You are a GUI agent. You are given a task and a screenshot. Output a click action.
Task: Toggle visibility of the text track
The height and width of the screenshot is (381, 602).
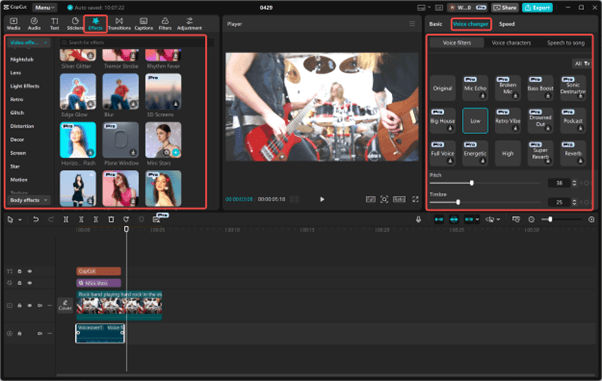click(x=30, y=271)
